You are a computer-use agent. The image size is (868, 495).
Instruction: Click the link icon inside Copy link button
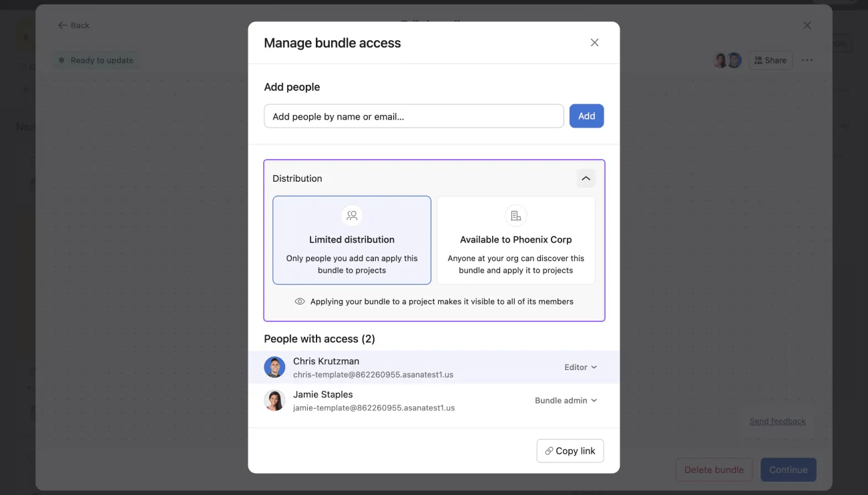click(549, 451)
